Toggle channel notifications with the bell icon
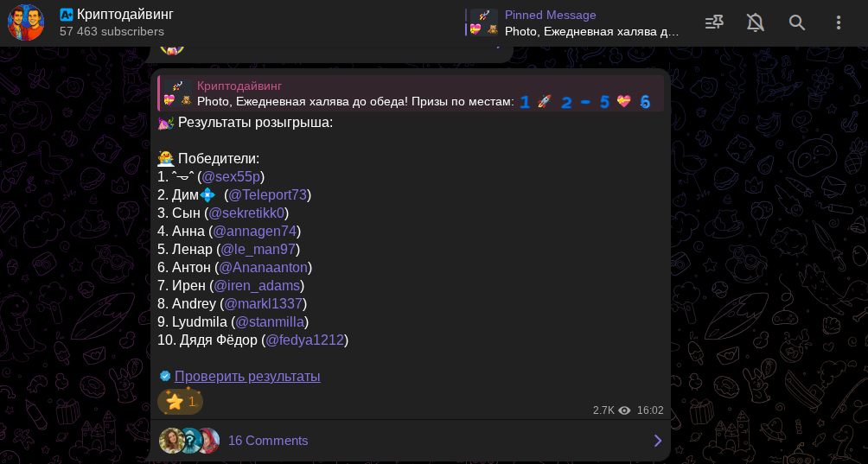Screen dimensions: 868x464 pos(755,22)
